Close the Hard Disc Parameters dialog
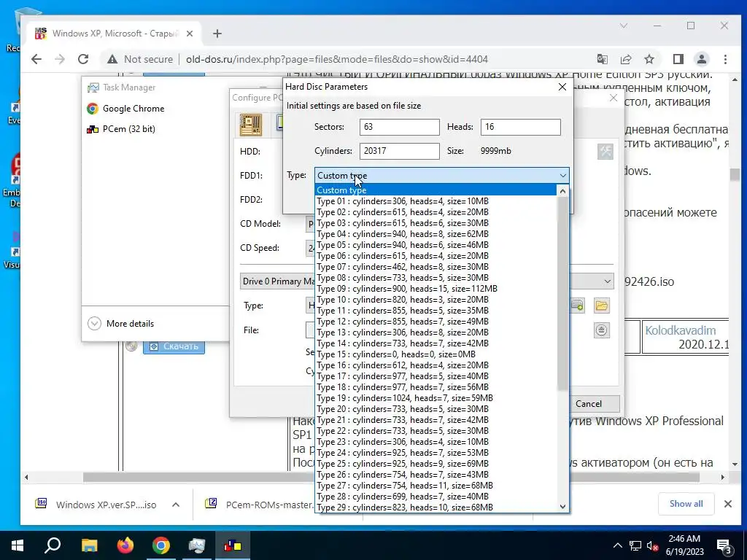747x560 pixels. [x=562, y=87]
